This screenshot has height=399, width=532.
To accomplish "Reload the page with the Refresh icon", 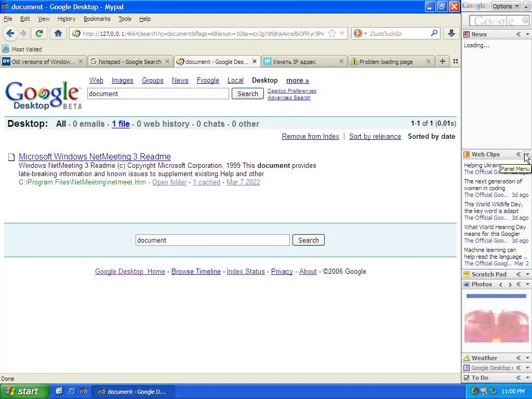I will pos(39,33).
